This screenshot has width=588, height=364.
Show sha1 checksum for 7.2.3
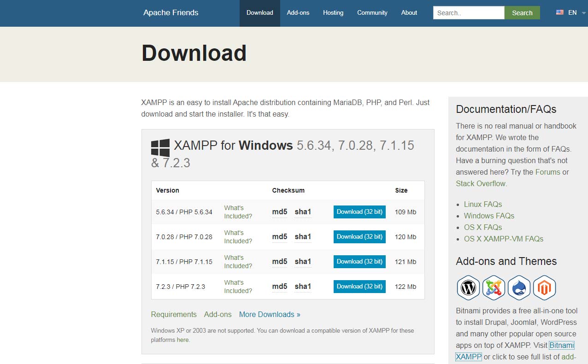pos(303,287)
